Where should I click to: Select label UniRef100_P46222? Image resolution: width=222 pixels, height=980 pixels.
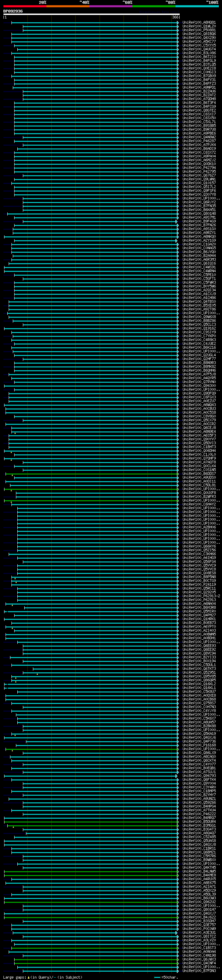pos(199,814)
